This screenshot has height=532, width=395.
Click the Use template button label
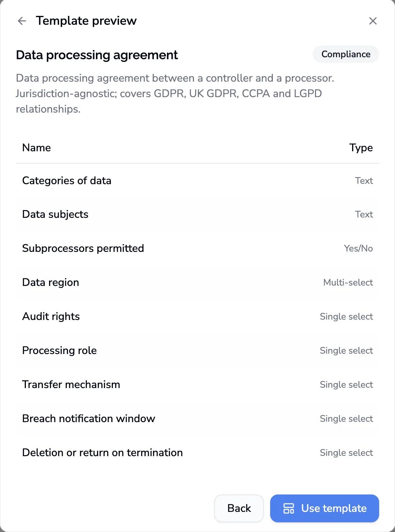pyautogui.click(x=334, y=508)
